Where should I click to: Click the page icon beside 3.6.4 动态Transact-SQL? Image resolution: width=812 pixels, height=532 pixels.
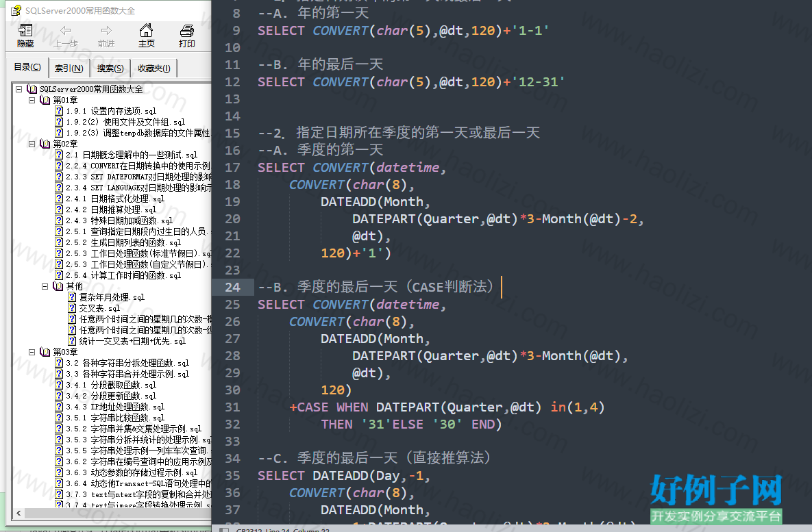[59, 483]
